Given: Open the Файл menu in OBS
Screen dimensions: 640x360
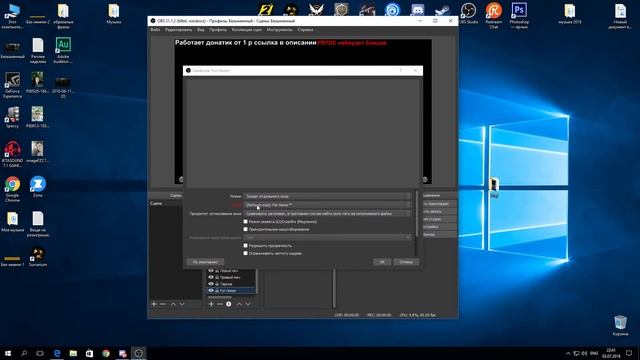Looking at the screenshot, I should point(155,30).
